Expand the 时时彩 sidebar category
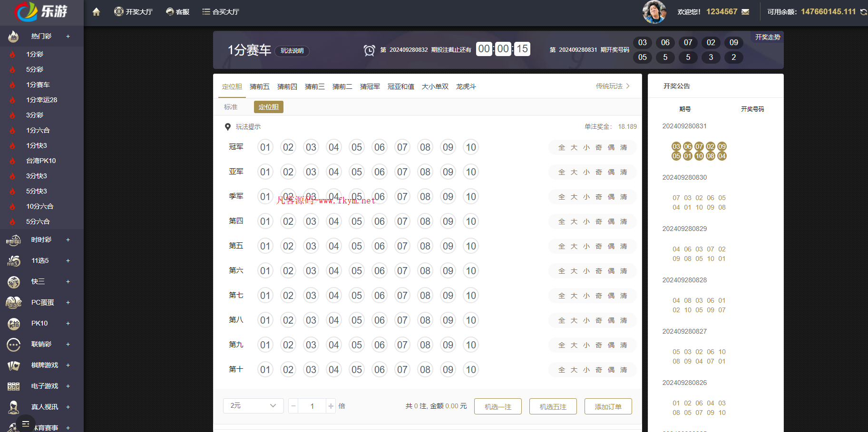 pyautogui.click(x=68, y=240)
